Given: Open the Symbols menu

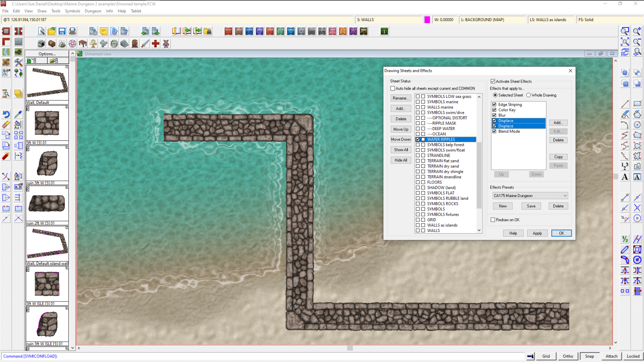Looking at the screenshot, I should (73, 11).
